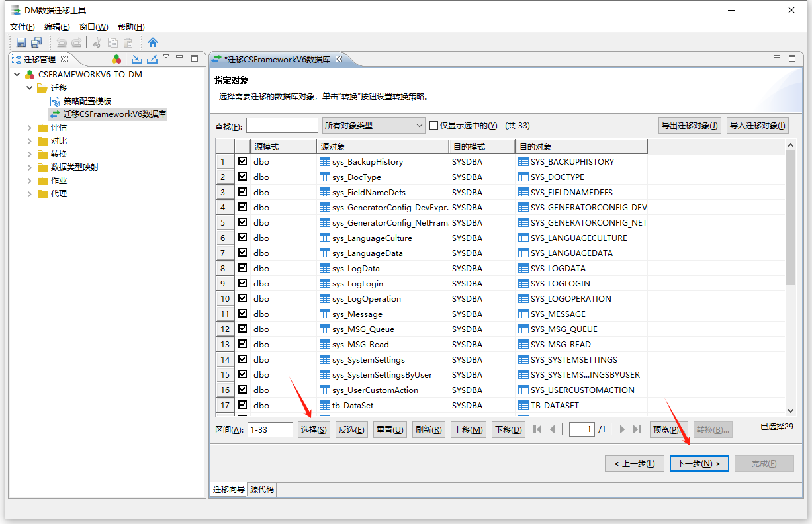Go to the first page of objects
The width and height of the screenshot is (812, 524).
537,429
